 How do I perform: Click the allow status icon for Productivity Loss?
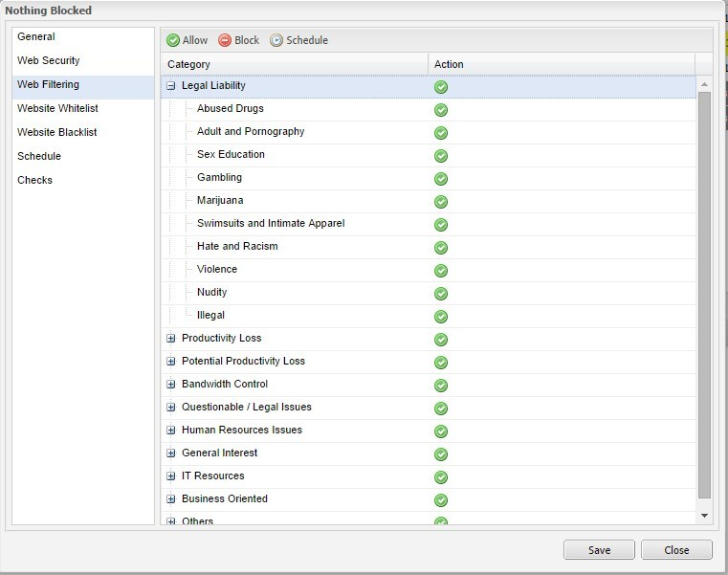(441, 340)
